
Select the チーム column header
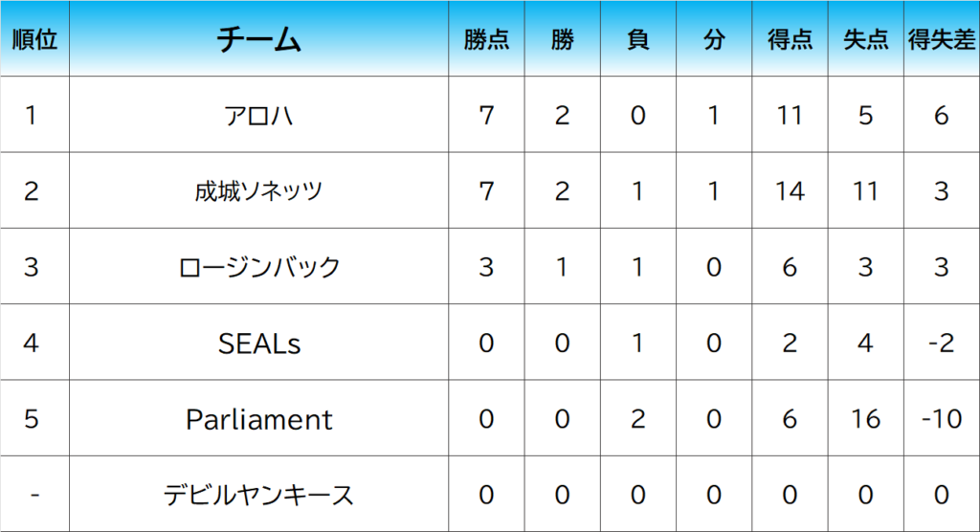[259, 39]
